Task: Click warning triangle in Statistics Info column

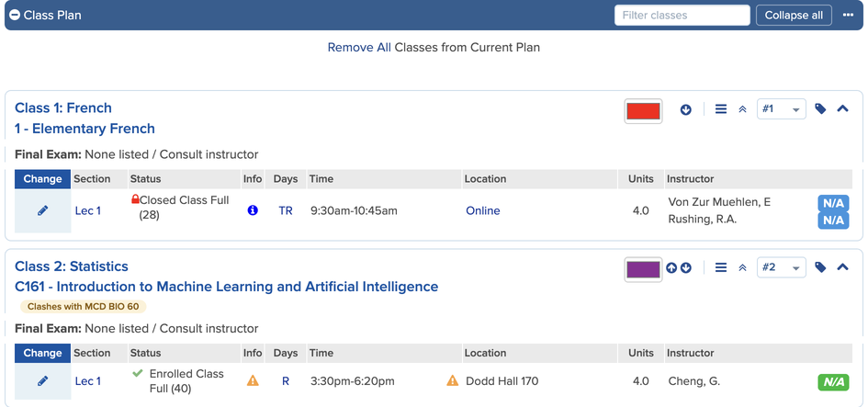Action: [253, 380]
